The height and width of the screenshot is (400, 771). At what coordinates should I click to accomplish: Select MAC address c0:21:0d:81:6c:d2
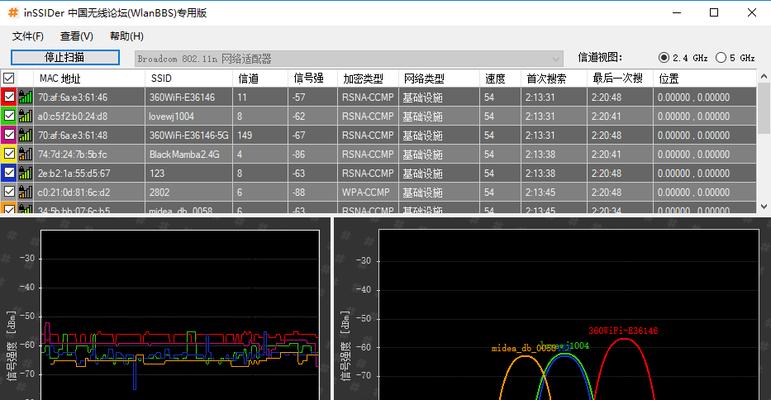click(74, 192)
